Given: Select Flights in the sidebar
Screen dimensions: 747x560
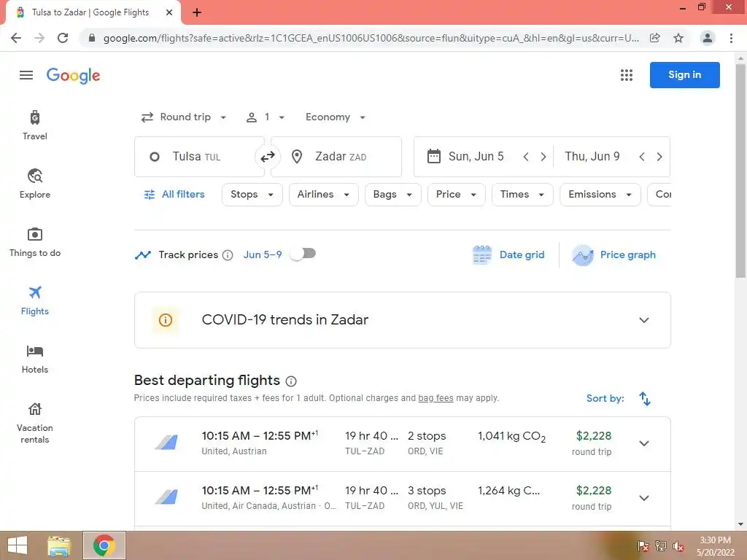Looking at the screenshot, I should tap(35, 301).
